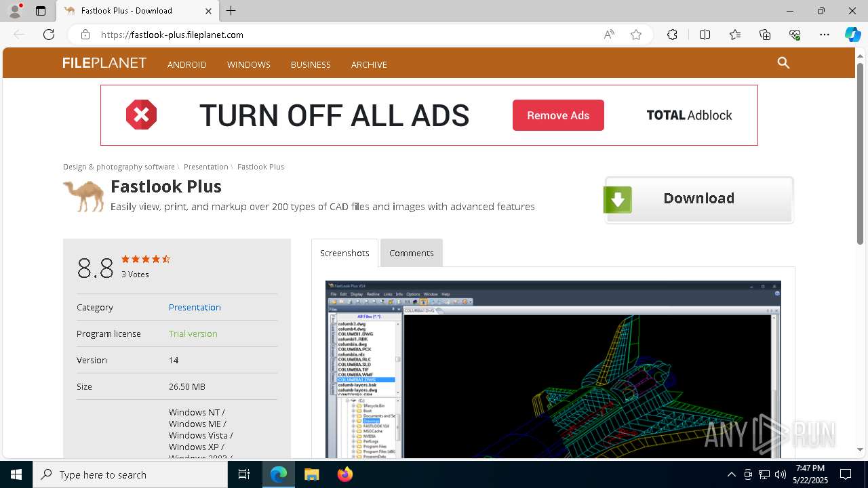Open the taskbar clock and date
The height and width of the screenshot is (488, 868).
810,474
